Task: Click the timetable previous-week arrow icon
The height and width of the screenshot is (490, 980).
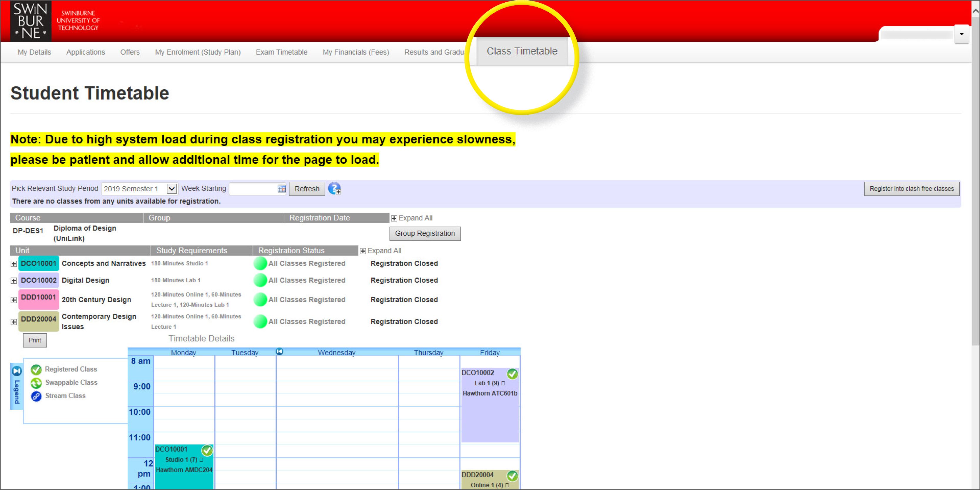Action: (x=279, y=351)
